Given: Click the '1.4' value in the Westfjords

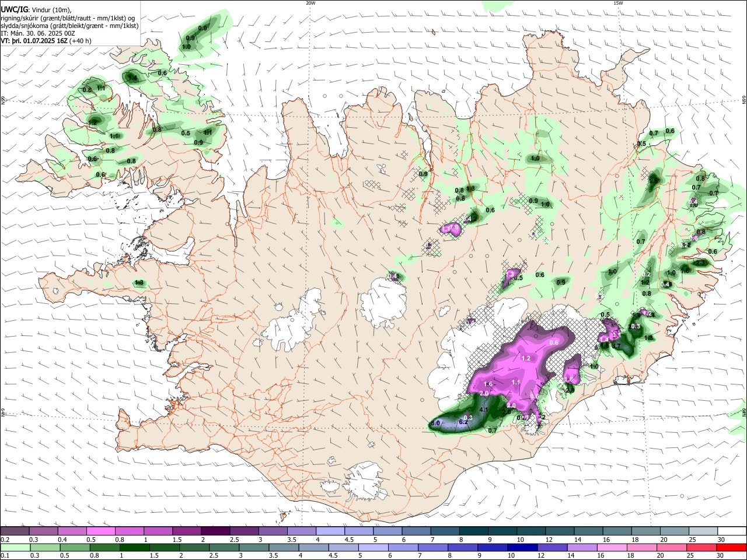Looking at the screenshot, I should coord(132,78).
